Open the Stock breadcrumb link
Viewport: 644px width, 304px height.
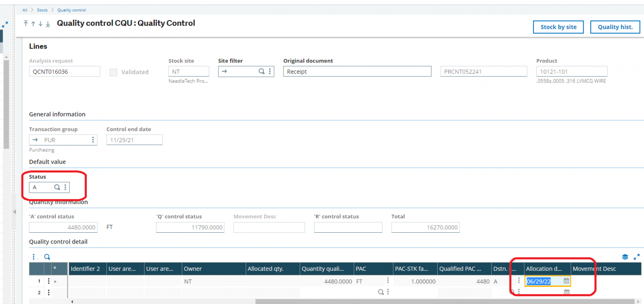(42, 10)
